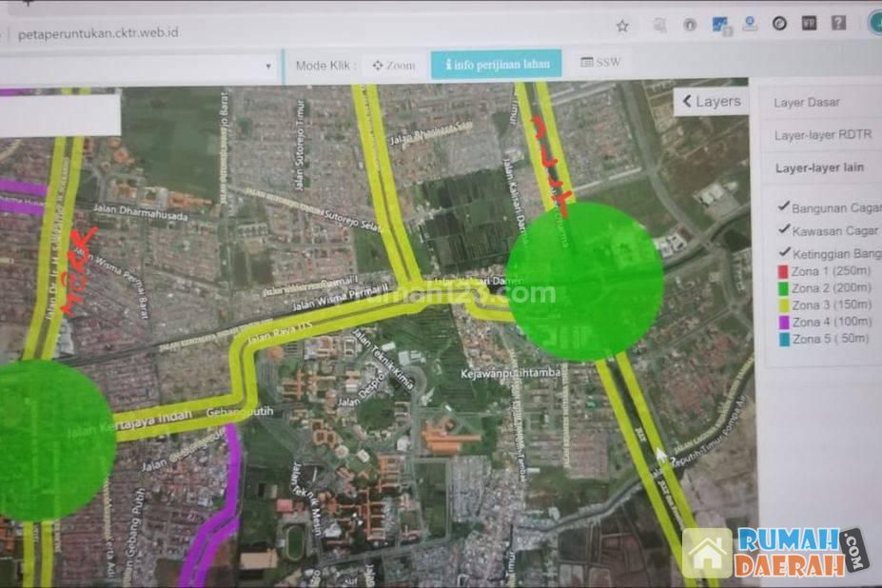Click the black circular extension icon
The height and width of the screenshot is (588, 882).
[x=779, y=24]
